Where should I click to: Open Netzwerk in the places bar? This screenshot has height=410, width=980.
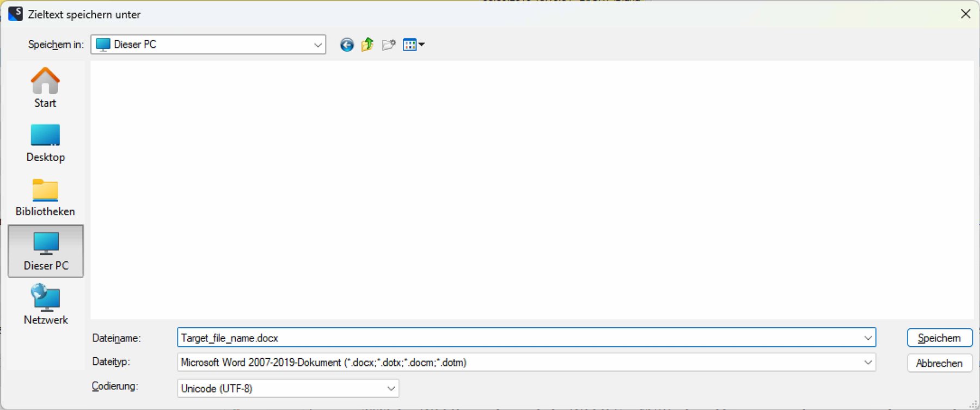point(46,305)
